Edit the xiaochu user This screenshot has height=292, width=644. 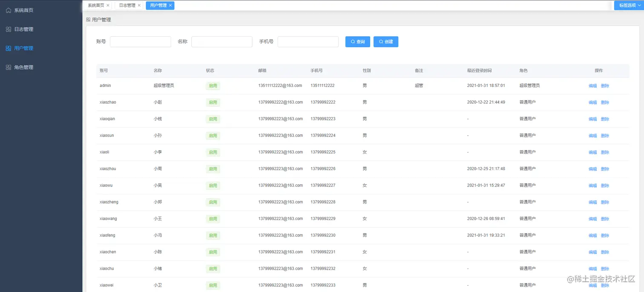coord(592,269)
